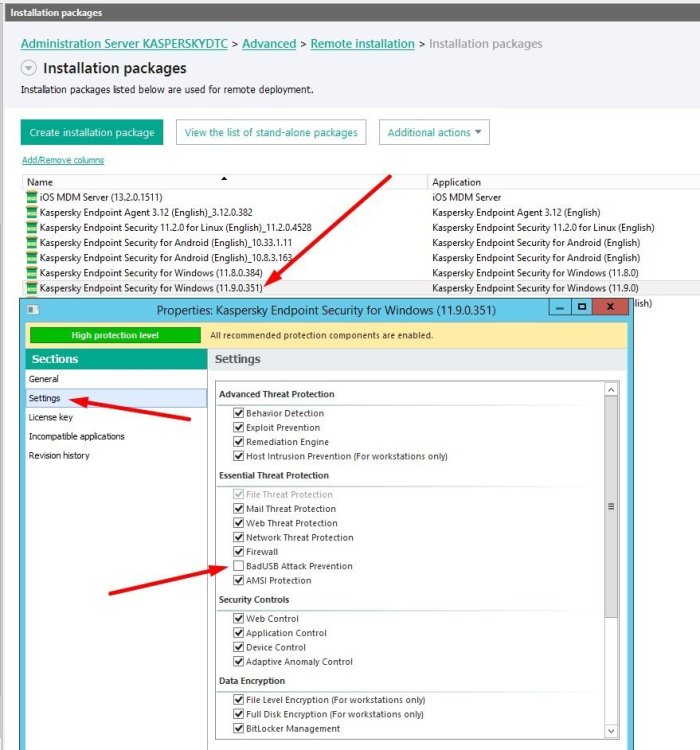
Task: Uncheck BitLocker Management
Action: 238,728
